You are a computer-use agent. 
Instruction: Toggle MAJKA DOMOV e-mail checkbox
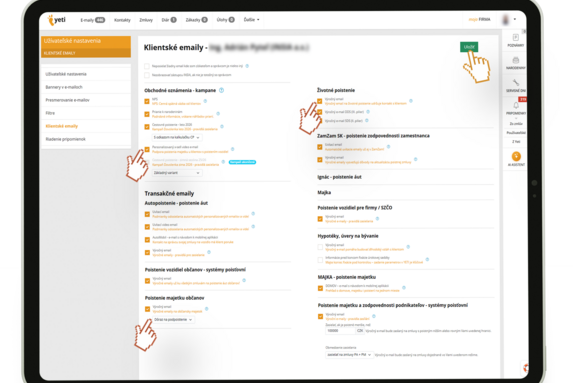[320, 288]
